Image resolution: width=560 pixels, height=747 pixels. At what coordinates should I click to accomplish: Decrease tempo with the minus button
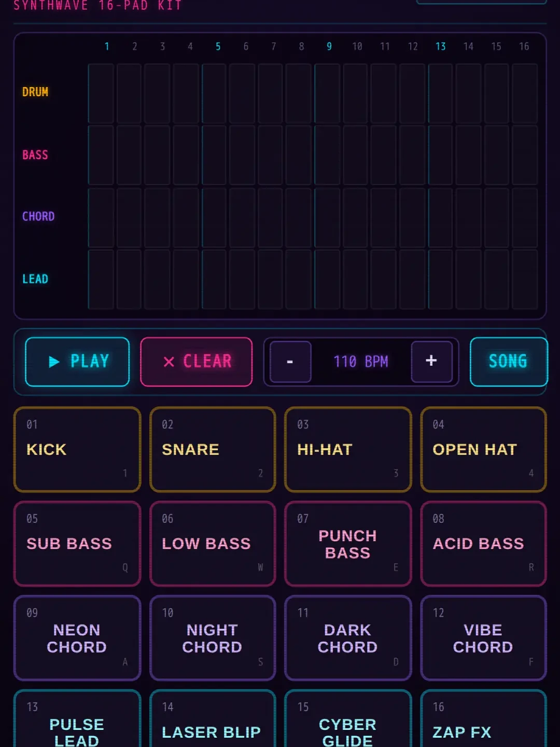click(x=290, y=362)
